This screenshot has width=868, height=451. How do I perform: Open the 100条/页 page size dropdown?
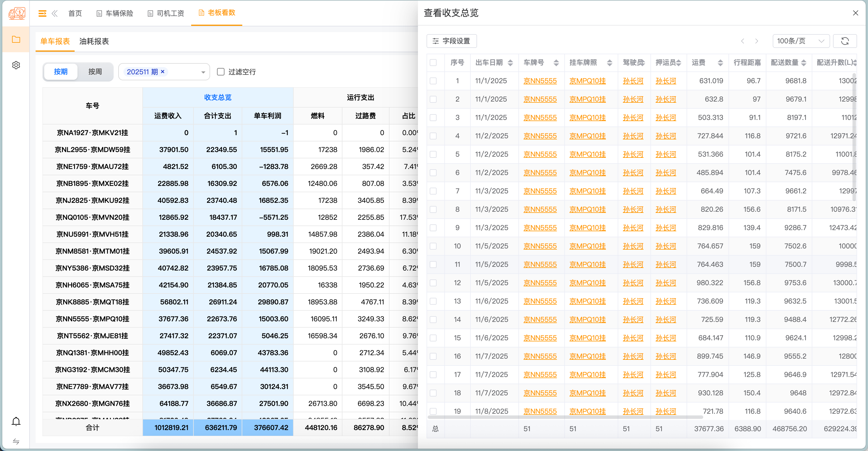point(801,41)
